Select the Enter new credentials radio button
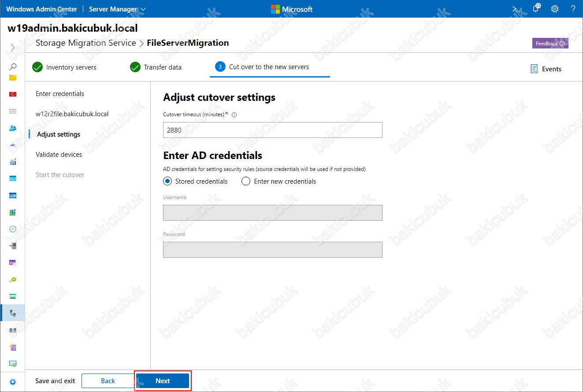The width and height of the screenshot is (583, 392). [x=246, y=181]
